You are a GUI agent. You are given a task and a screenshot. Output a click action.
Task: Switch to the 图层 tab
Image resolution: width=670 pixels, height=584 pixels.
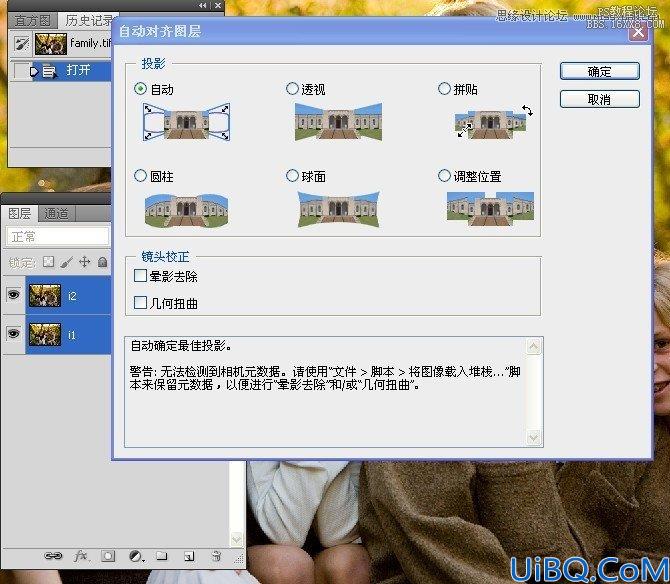20,213
